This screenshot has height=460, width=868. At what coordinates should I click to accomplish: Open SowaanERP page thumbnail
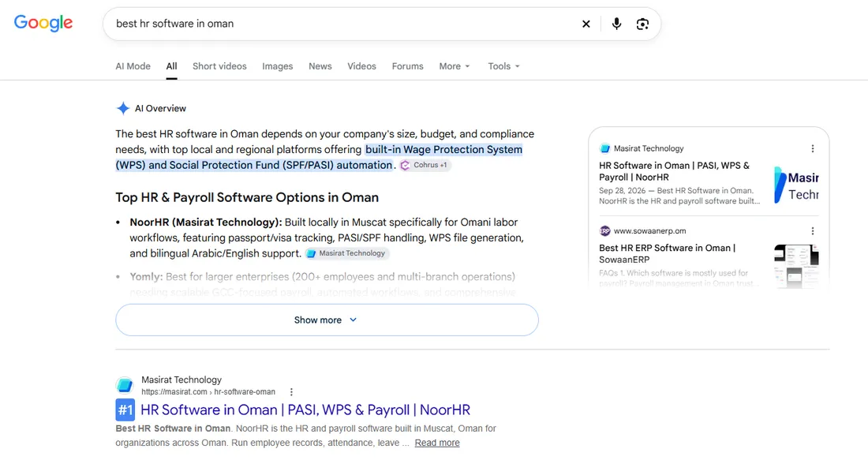click(x=796, y=266)
